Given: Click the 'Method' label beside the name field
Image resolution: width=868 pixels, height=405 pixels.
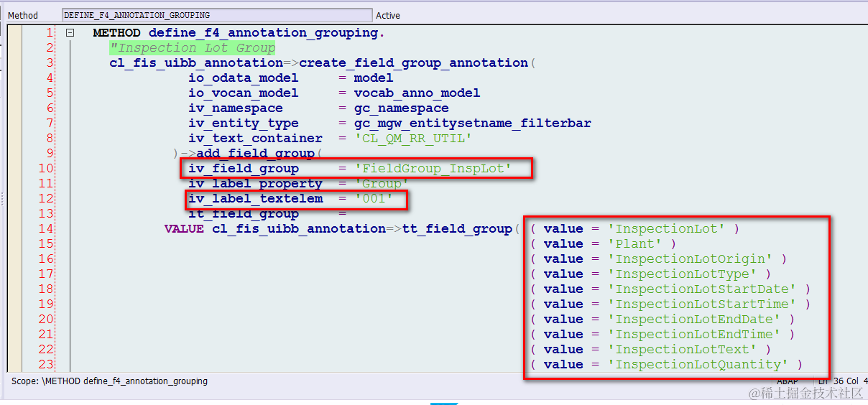Looking at the screenshot, I should pyautogui.click(x=23, y=15).
